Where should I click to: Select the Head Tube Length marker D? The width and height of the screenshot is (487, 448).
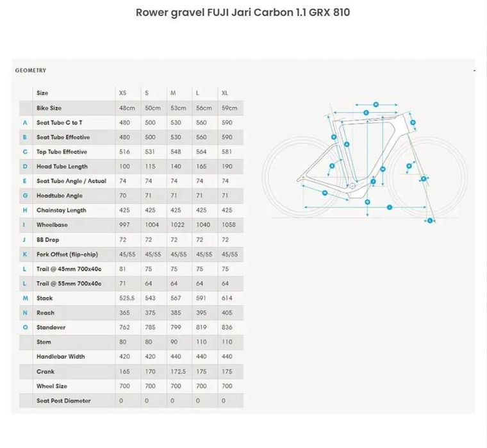point(414,122)
